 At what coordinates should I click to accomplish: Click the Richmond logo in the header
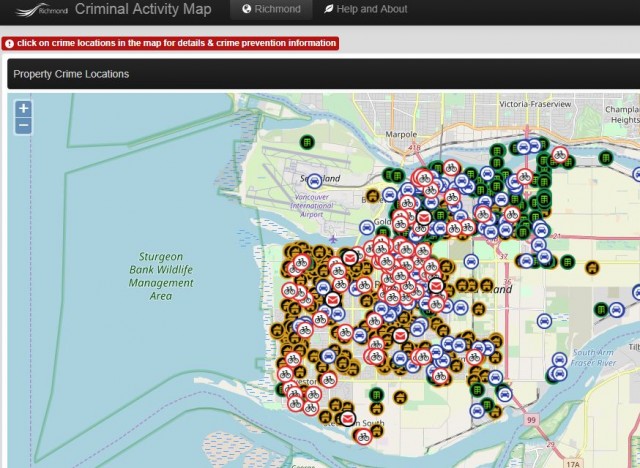coord(42,10)
